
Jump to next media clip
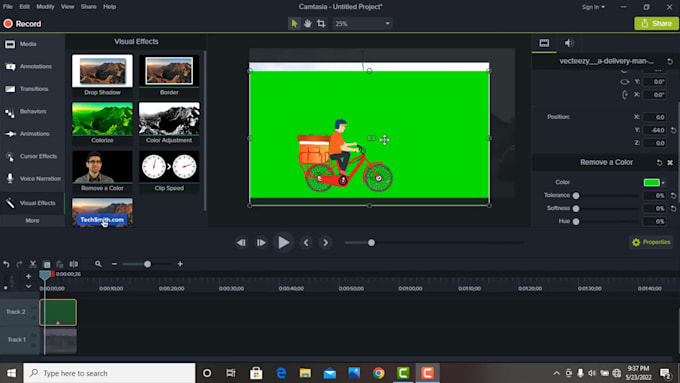[325, 243]
